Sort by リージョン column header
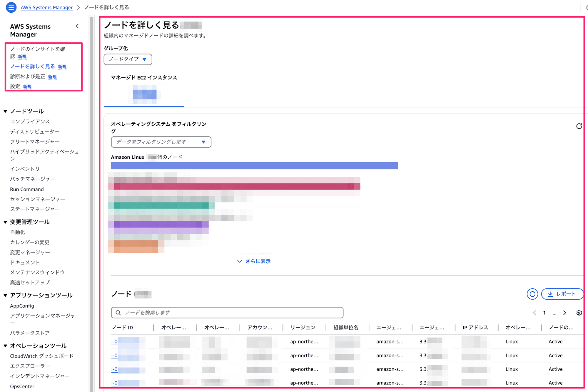Image resolution: width=588 pixels, height=392 pixels. click(303, 328)
